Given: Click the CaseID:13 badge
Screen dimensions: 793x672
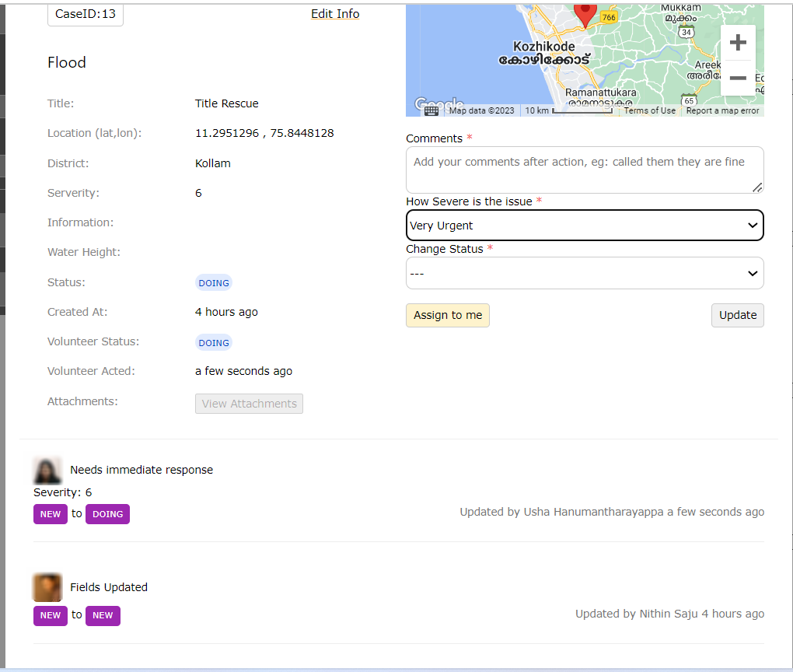Looking at the screenshot, I should click(86, 14).
